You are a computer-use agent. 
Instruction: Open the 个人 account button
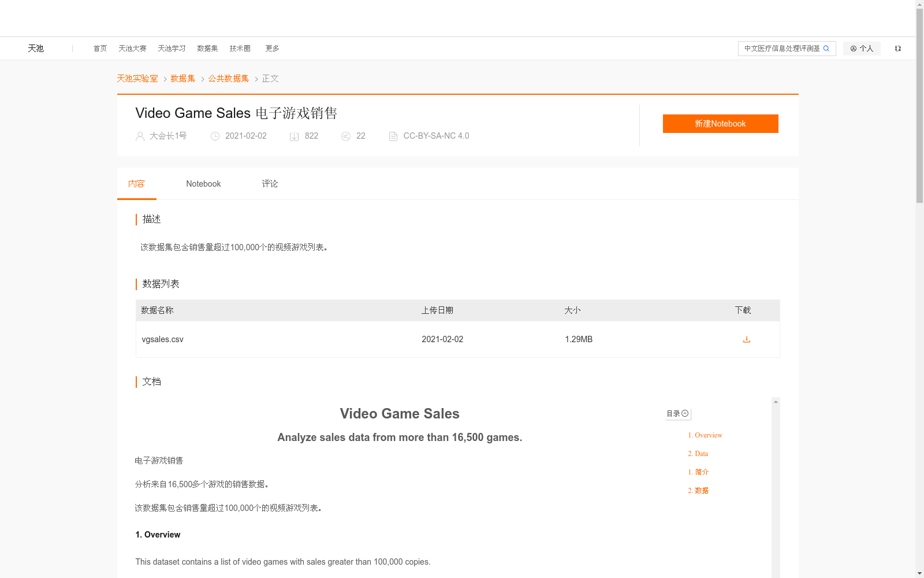coord(862,49)
